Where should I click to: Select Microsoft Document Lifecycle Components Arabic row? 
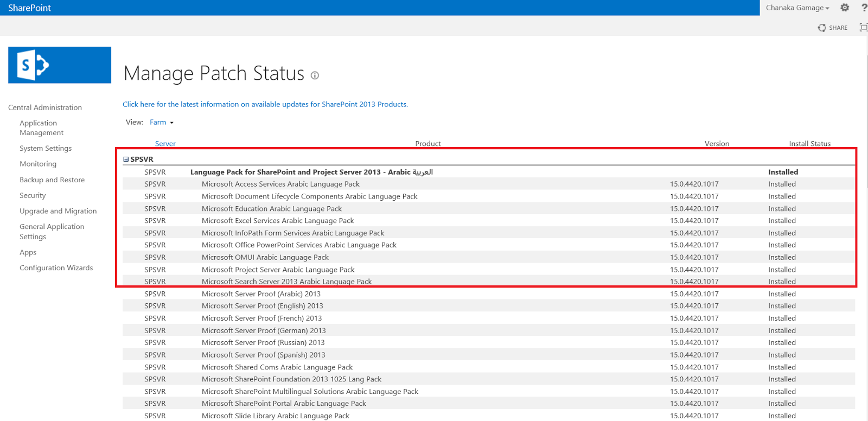489,196
